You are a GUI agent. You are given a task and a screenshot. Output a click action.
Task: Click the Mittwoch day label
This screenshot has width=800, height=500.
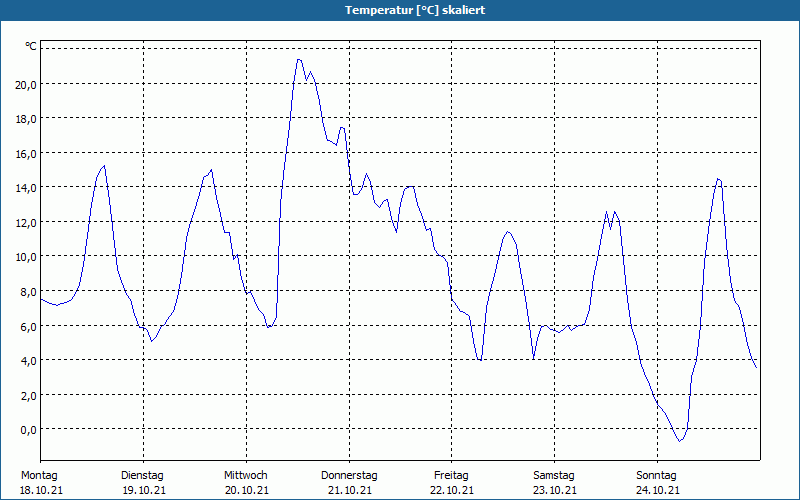(x=245, y=475)
